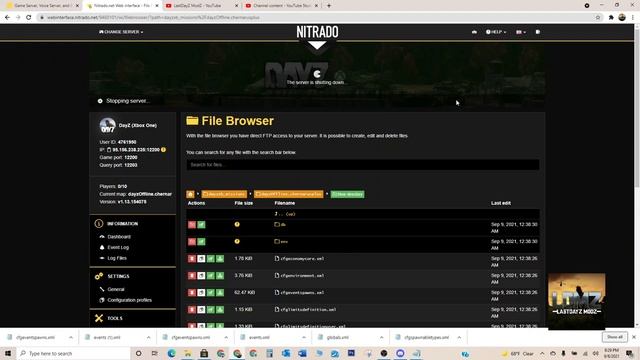
Task: Click the dayzOffline.chernarusplus breadcrumb folder
Action: 289,194
